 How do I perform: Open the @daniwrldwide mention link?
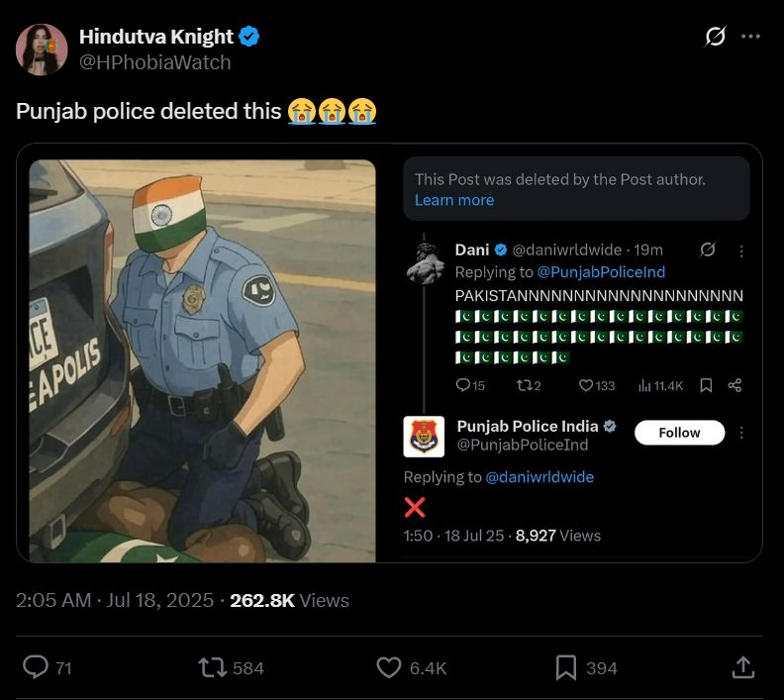[539, 477]
